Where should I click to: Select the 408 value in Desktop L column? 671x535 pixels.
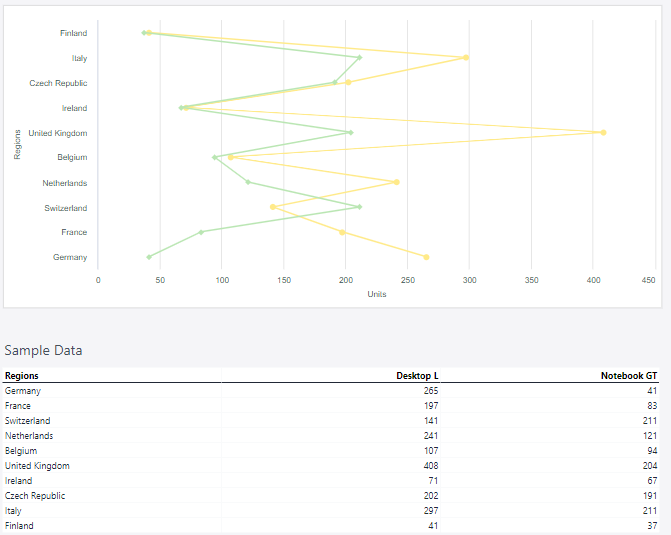coord(431,466)
